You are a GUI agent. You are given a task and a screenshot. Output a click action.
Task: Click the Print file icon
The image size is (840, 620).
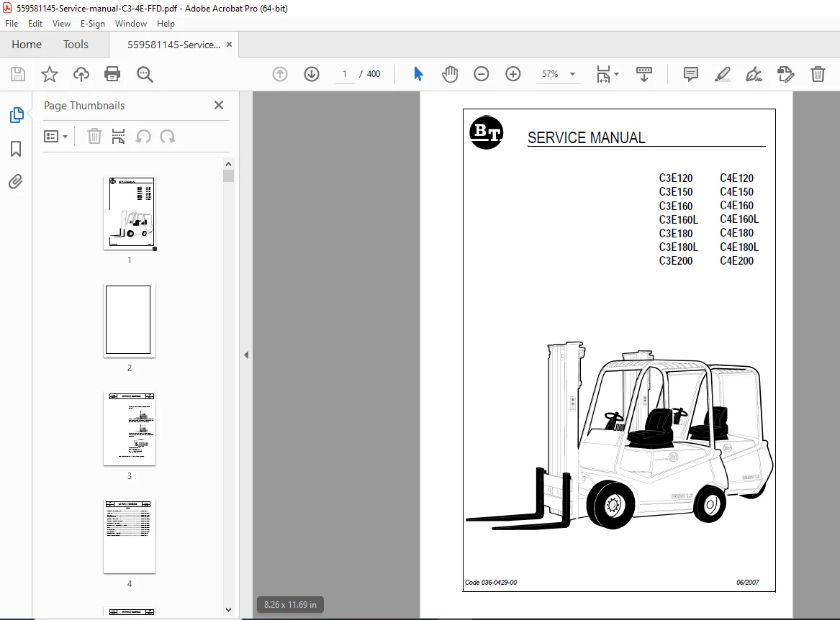coord(112,74)
